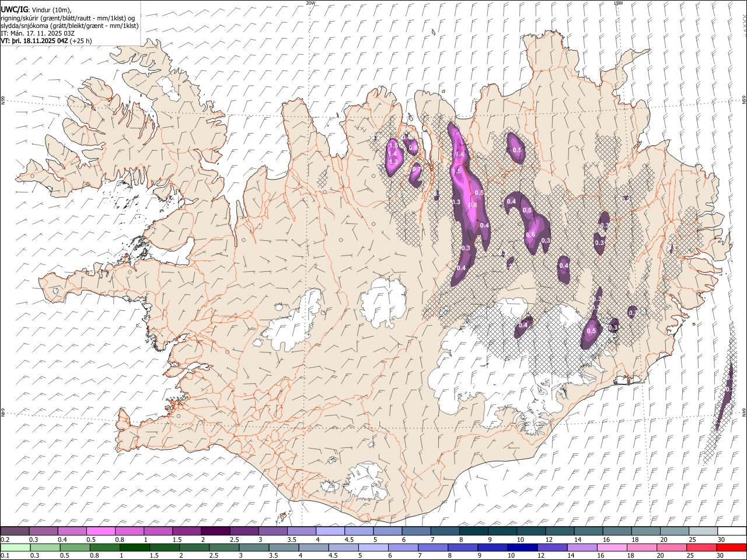
Task: Select the light pink 16 swatch in lower legend
Action: [612, 547]
